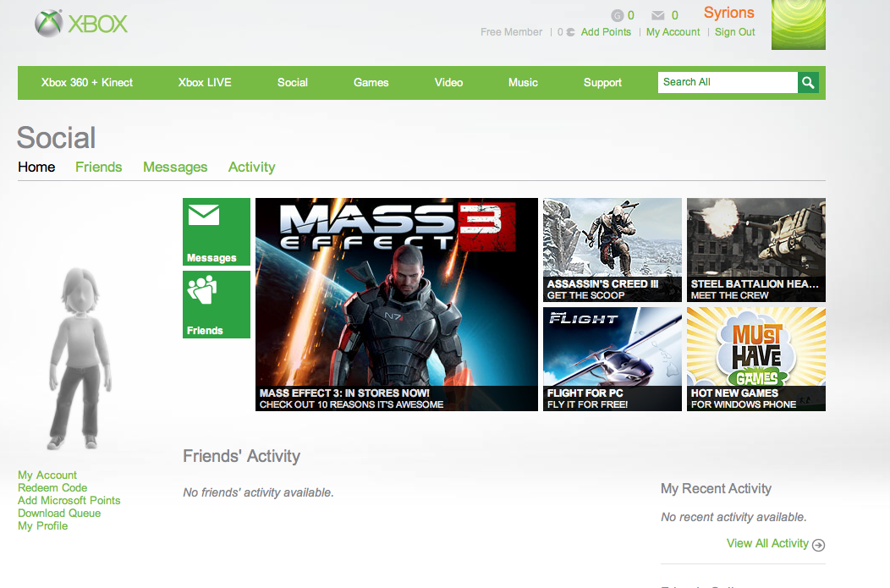Click View All Activity link
This screenshot has width=890, height=588.
tap(767, 544)
